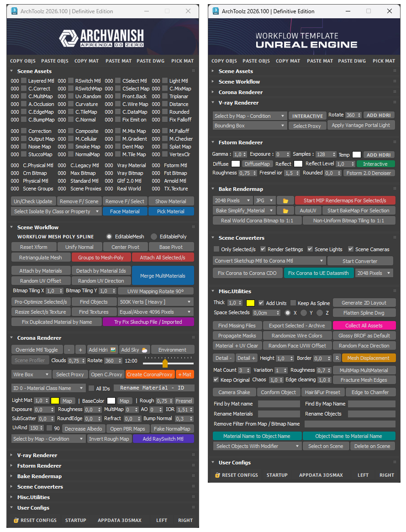
Task: Open the Select Objects With Modifier dropdown
Action: pos(257,446)
